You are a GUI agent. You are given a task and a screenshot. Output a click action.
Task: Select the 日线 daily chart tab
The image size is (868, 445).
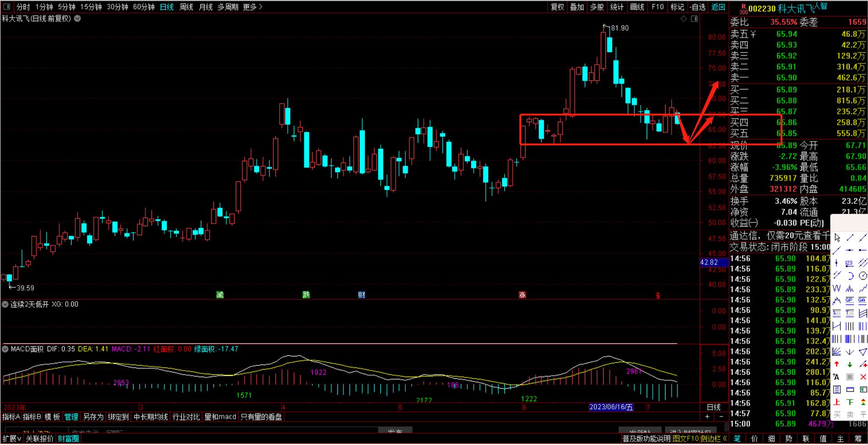click(167, 7)
